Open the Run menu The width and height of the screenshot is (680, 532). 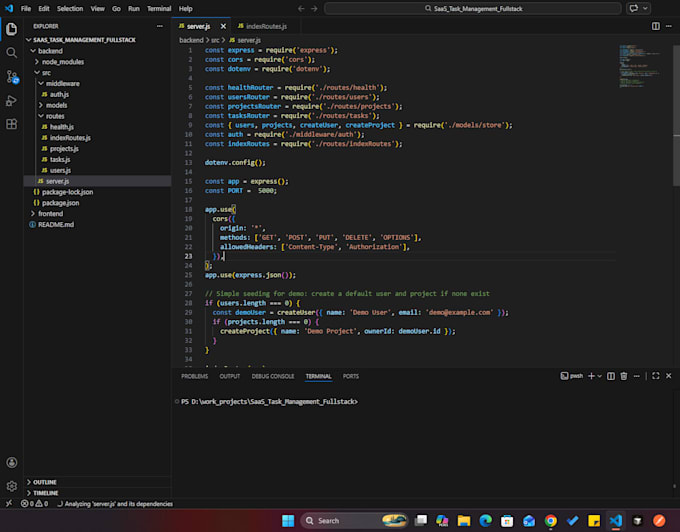click(134, 9)
